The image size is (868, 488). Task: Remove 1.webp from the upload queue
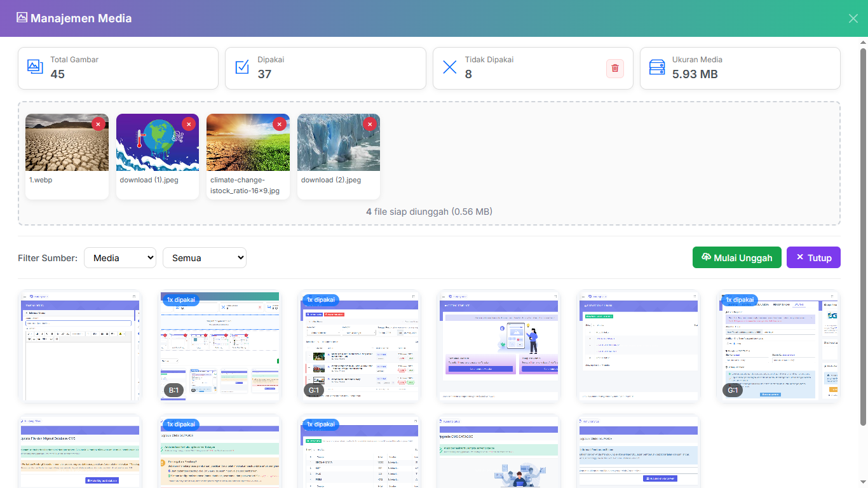[98, 124]
